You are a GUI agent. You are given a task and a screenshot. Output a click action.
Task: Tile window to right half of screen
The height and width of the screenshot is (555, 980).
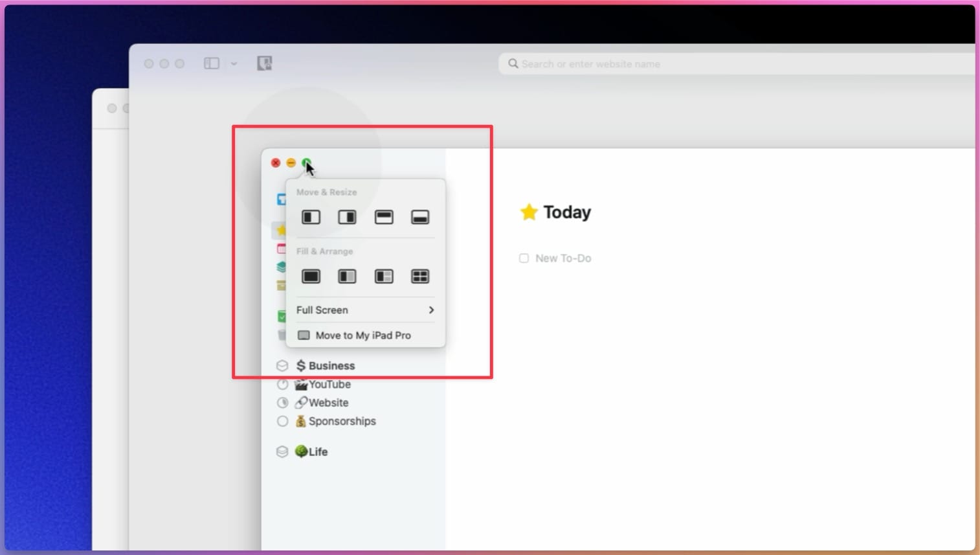point(347,217)
